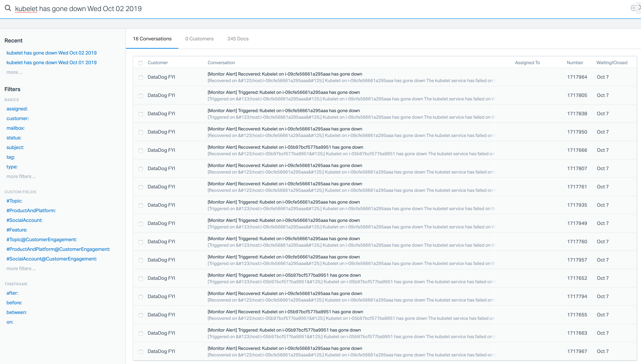Select the checkbox for conversation 1717838
641x364 pixels.
point(141,114)
